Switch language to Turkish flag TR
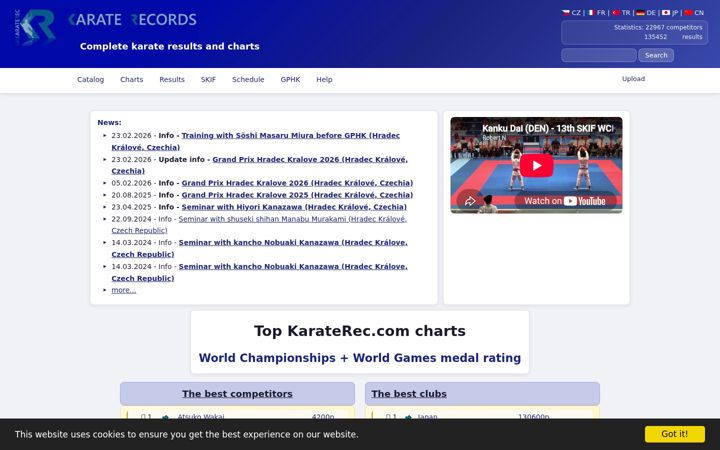 click(621, 13)
